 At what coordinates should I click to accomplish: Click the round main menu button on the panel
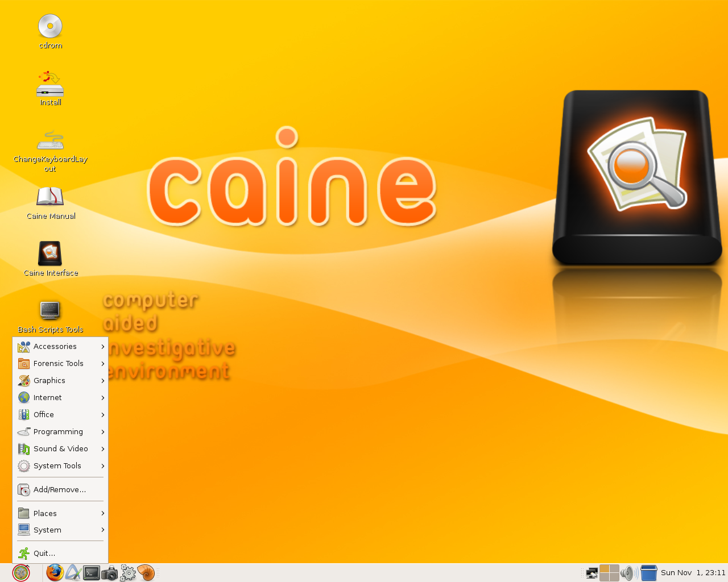tap(21, 573)
